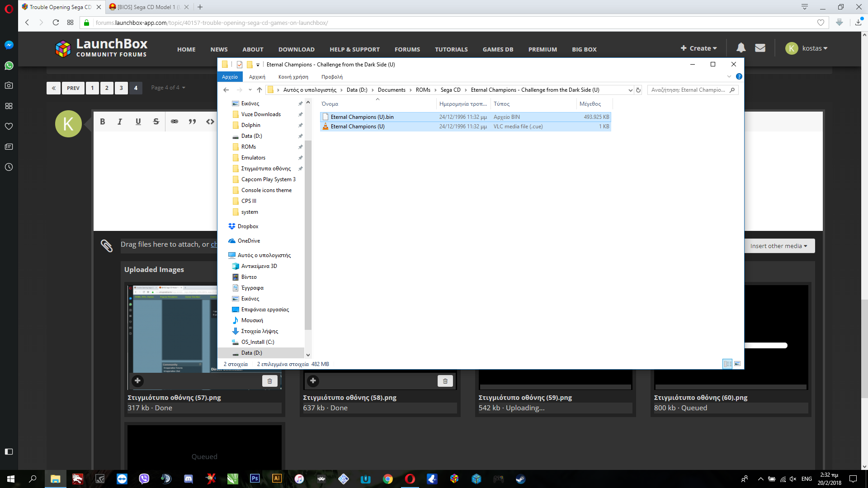Click Sega CD in the breadcrumb path
Viewport: 868px width, 488px height.
tap(450, 90)
